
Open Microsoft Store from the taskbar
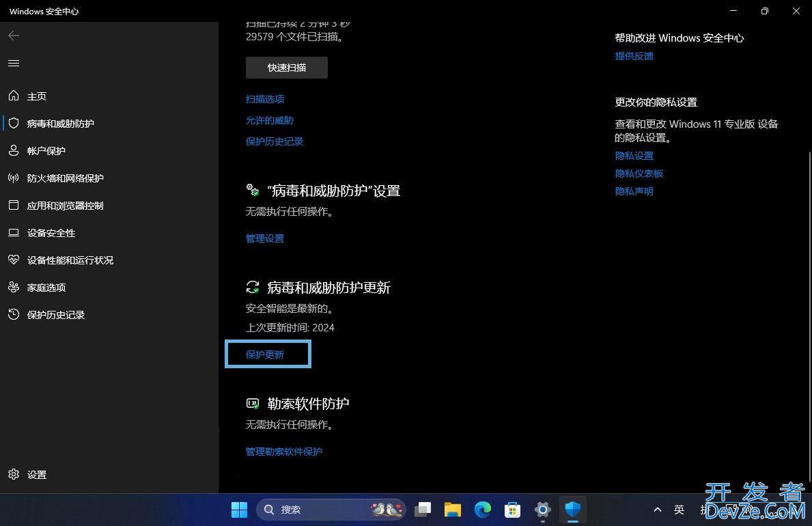512,510
